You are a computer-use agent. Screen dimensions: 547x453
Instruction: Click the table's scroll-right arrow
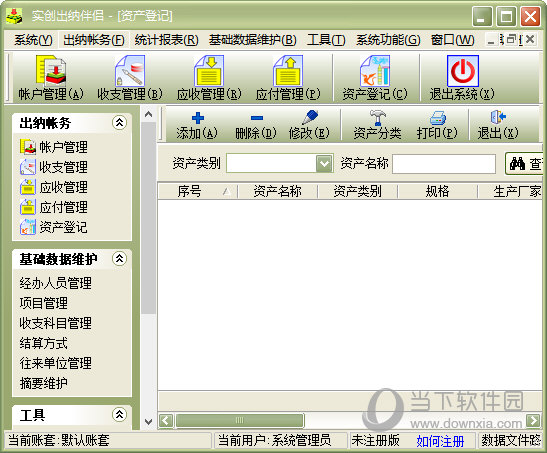(x=533, y=420)
